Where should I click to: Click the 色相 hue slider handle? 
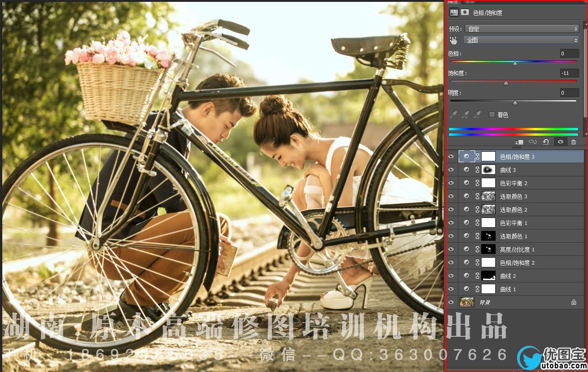click(x=515, y=64)
